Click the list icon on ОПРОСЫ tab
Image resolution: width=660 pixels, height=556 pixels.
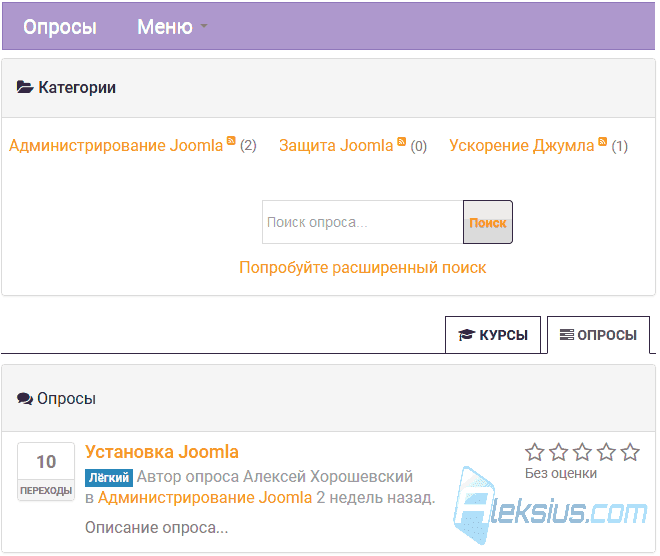point(567,335)
